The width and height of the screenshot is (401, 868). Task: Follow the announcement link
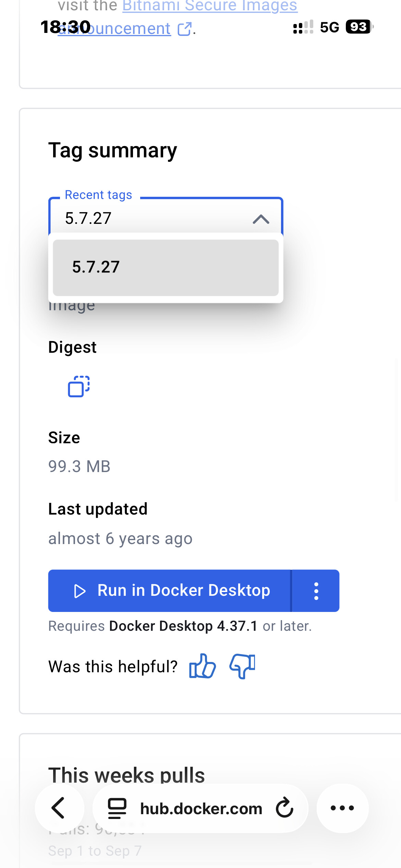114,29
